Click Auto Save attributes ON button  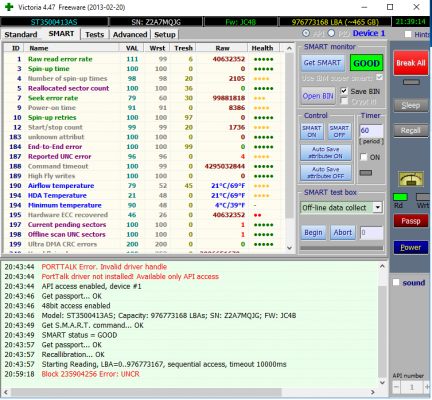pos(326,153)
